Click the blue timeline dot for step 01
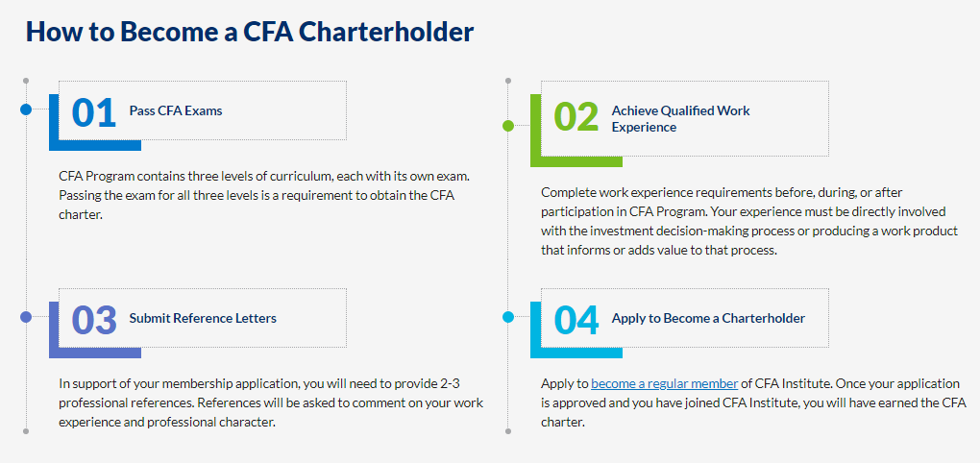Image resolution: width=980 pixels, height=463 pixels. tap(26, 110)
